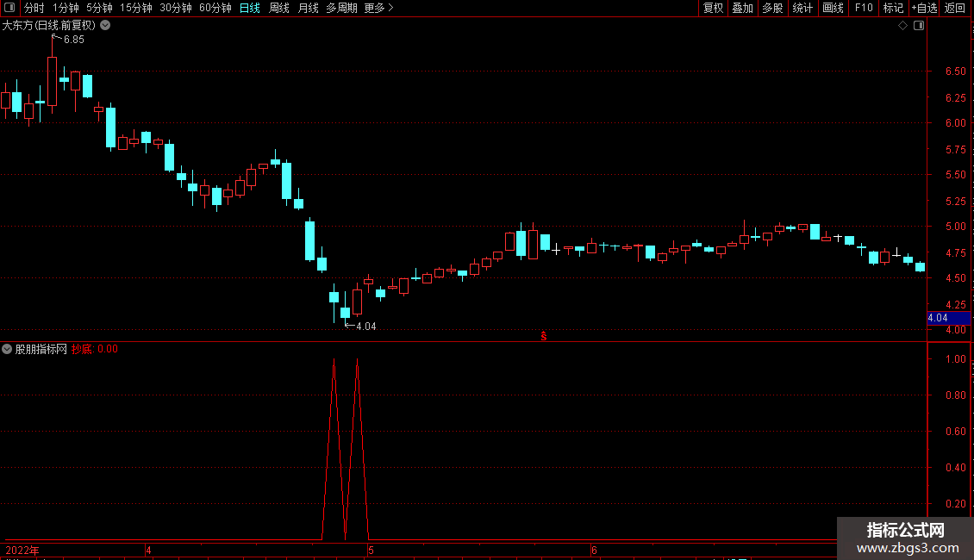Click the 复权 adjustment button
The width and height of the screenshot is (974, 560).
pyautogui.click(x=713, y=8)
